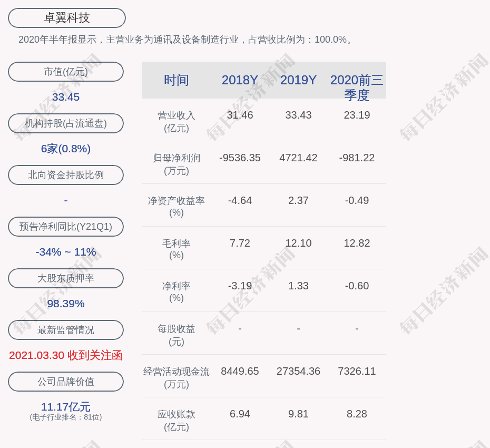Viewport: 490px width, 448px height.
Task: Select cash flow value 27354.36
Action: [x=298, y=371]
